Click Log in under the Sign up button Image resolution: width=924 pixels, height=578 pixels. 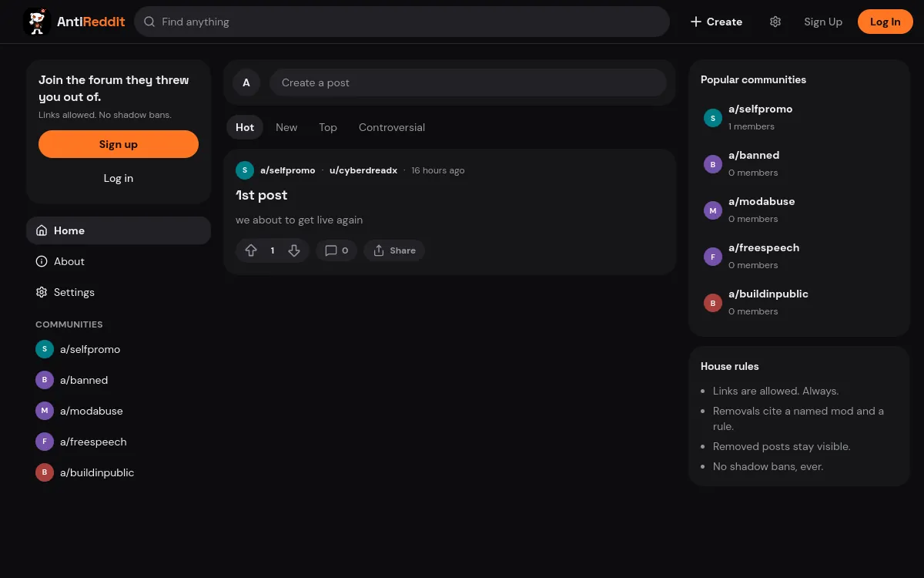119,178
